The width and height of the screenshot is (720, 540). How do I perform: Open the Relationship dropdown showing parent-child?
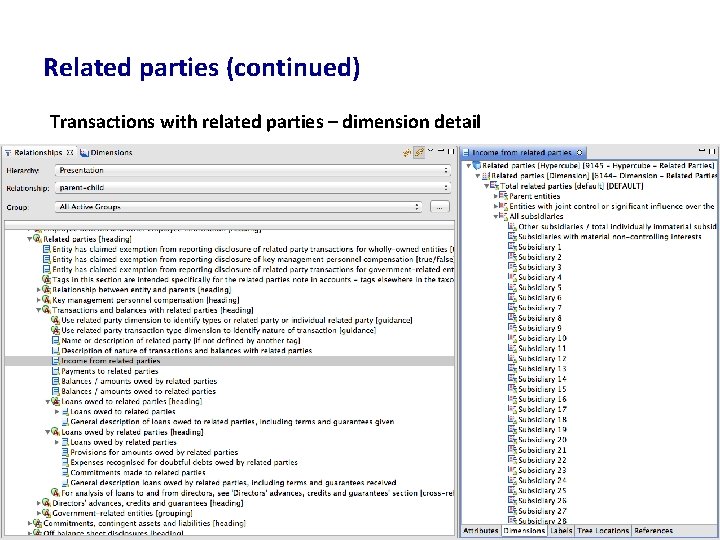pyautogui.click(x=253, y=188)
